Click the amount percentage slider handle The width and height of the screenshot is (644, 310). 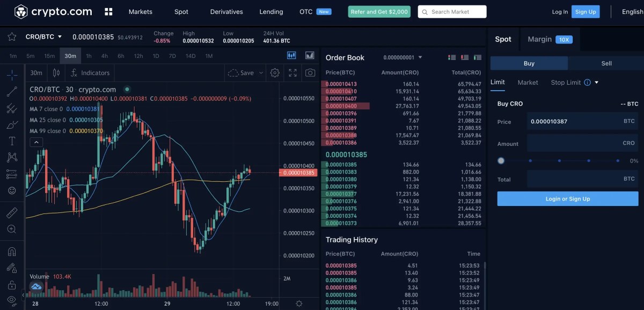coord(501,160)
